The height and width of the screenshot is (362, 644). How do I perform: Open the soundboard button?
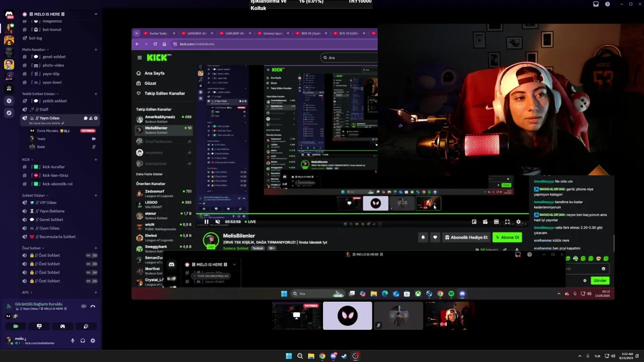pos(86,326)
